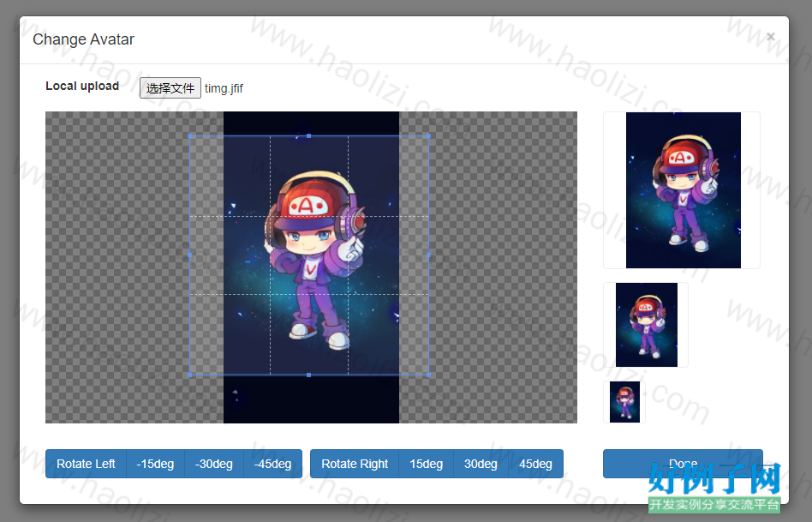The height and width of the screenshot is (522, 812).
Task: Rotate image by 30deg
Action: 481,464
